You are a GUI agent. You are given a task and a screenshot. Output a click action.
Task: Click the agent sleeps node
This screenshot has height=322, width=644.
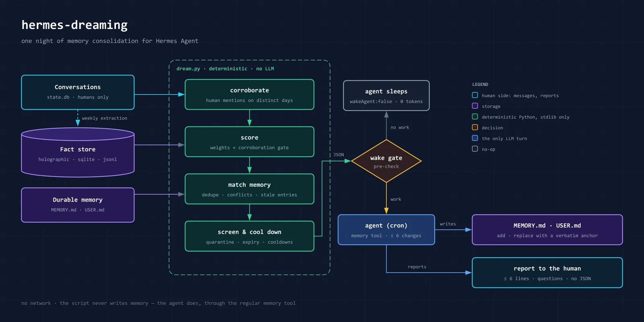[386, 95]
